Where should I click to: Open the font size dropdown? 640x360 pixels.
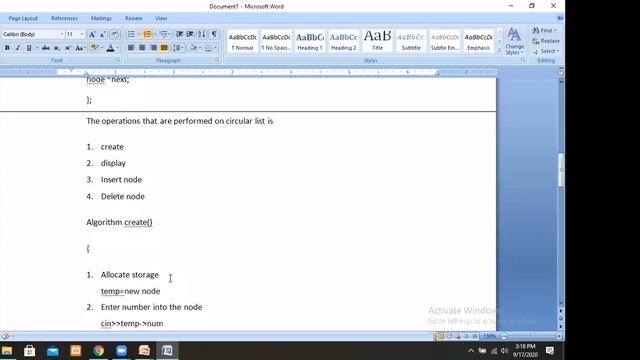tap(82, 34)
